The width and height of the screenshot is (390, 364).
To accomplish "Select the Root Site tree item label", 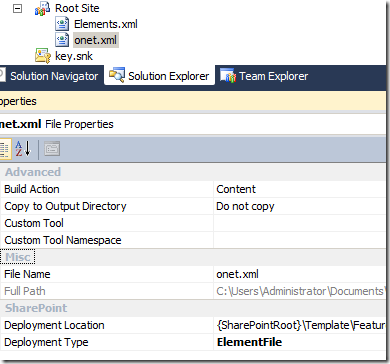I will pyautogui.click(x=77, y=8).
